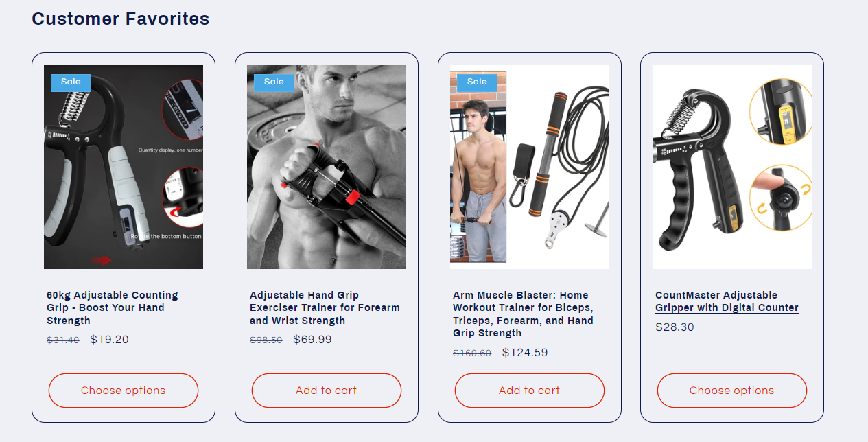Open the CountMaster gripper product image
Image resolution: width=868 pixels, height=442 pixels.
coord(732,167)
